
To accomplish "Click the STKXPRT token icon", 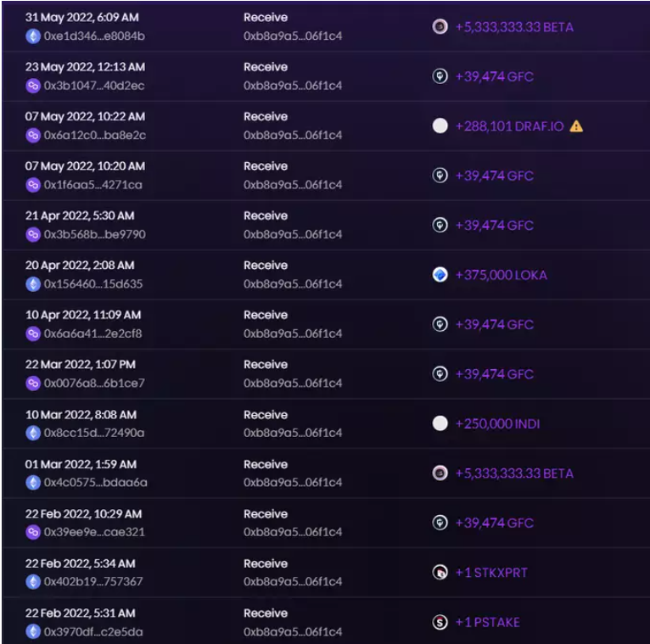I will tap(440, 573).
